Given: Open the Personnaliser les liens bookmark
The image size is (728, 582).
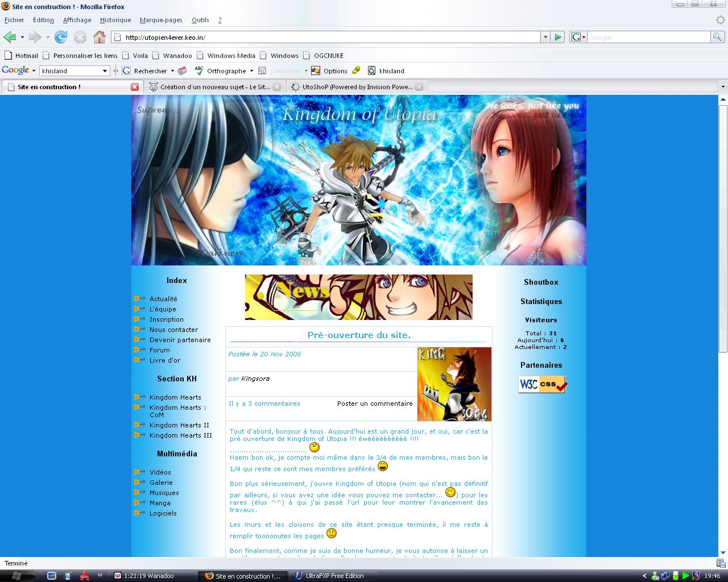Looking at the screenshot, I should click(x=80, y=56).
